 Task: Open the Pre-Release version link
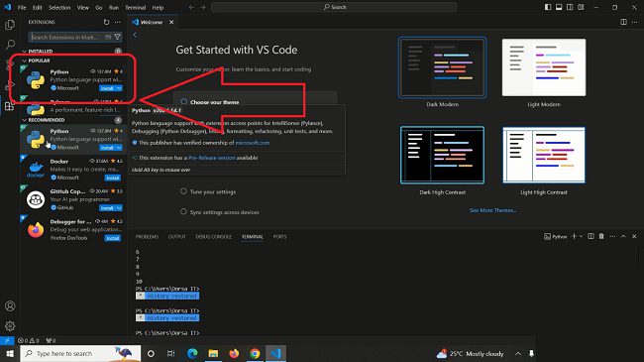[x=211, y=158]
